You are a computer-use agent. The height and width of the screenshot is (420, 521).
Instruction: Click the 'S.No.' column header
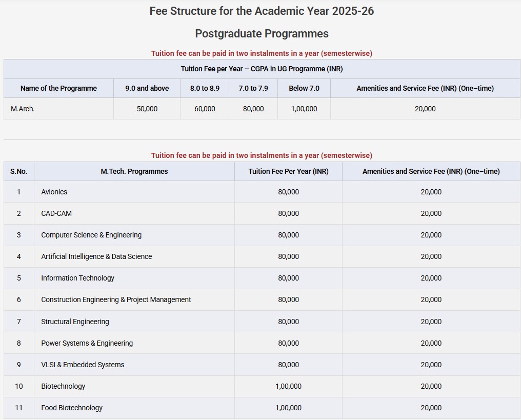[18, 171]
